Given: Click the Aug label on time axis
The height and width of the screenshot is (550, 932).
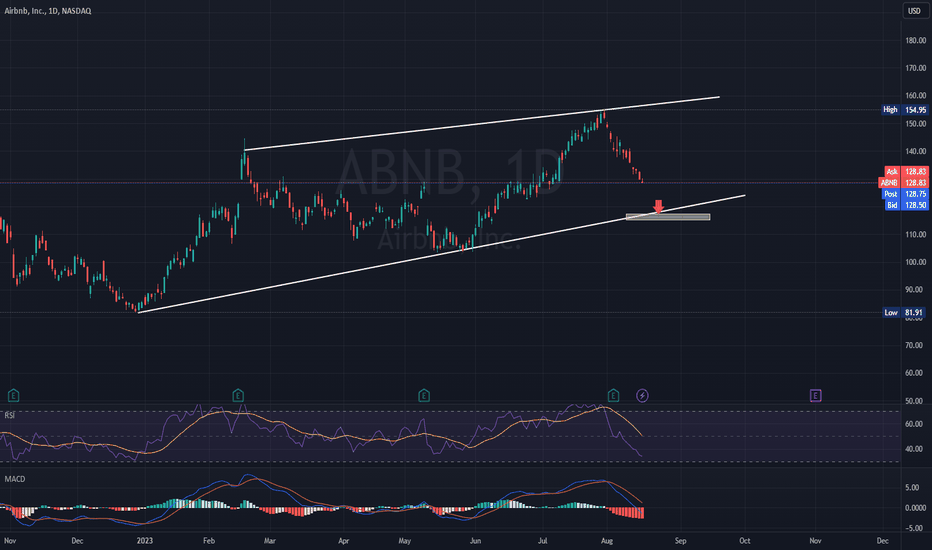Looking at the screenshot, I should coord(607,540).
